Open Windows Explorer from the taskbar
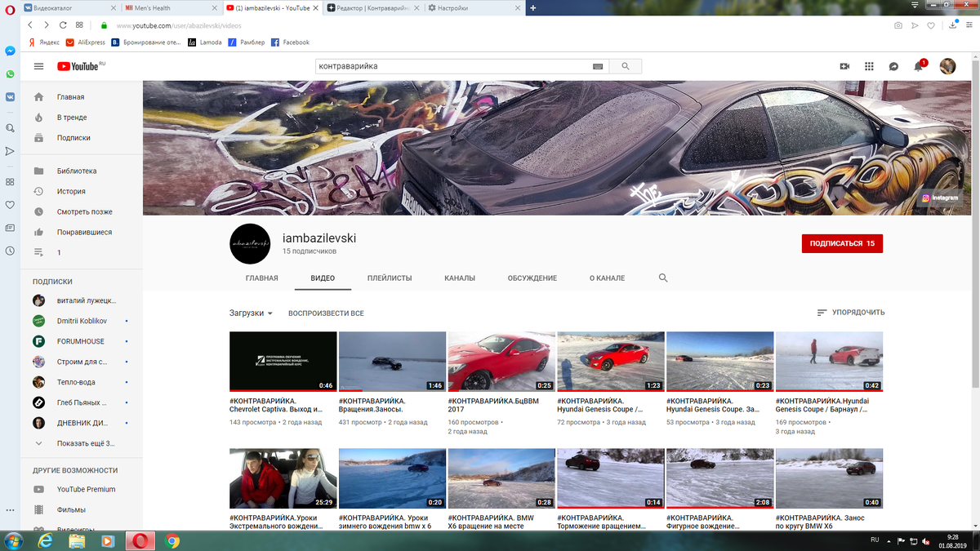The width and height of the screenshot is (980, 551). click(77, 540)
